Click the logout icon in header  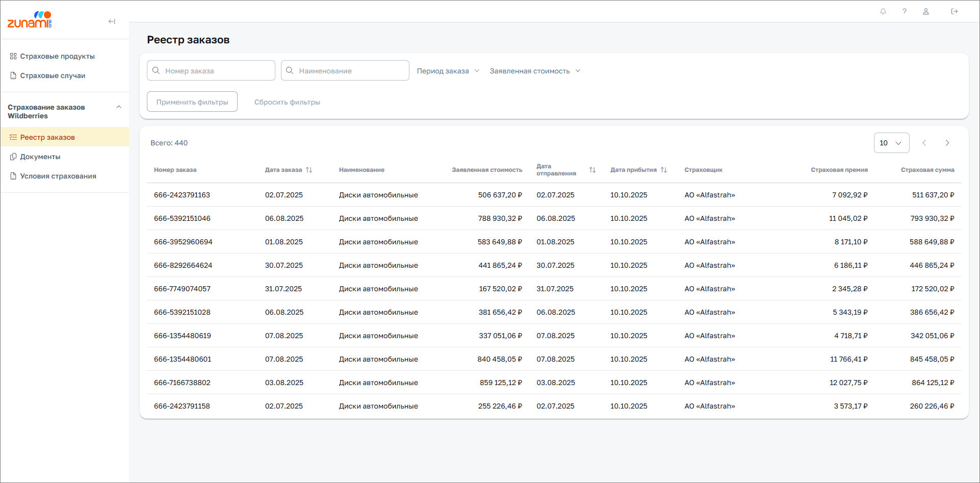point(955,11)
